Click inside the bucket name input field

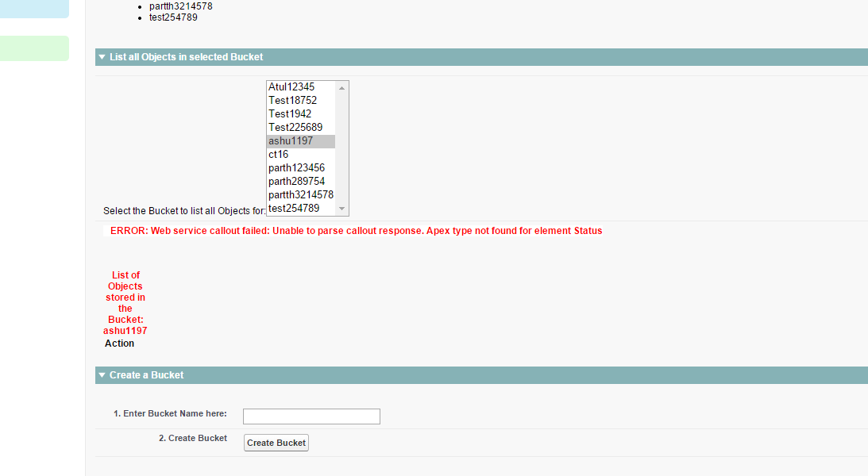[x=311, y=416]
